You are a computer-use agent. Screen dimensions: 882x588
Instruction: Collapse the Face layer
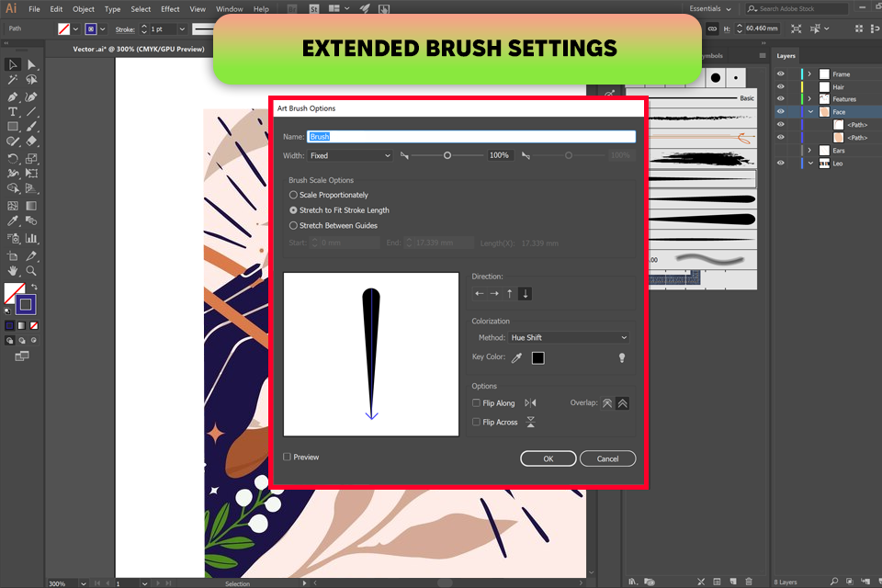(x=810, y=111)
